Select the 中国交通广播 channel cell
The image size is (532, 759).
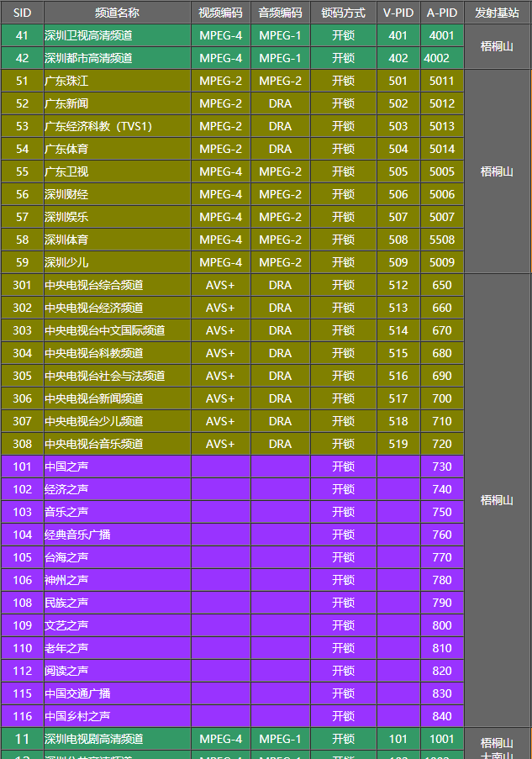(77, 693)
